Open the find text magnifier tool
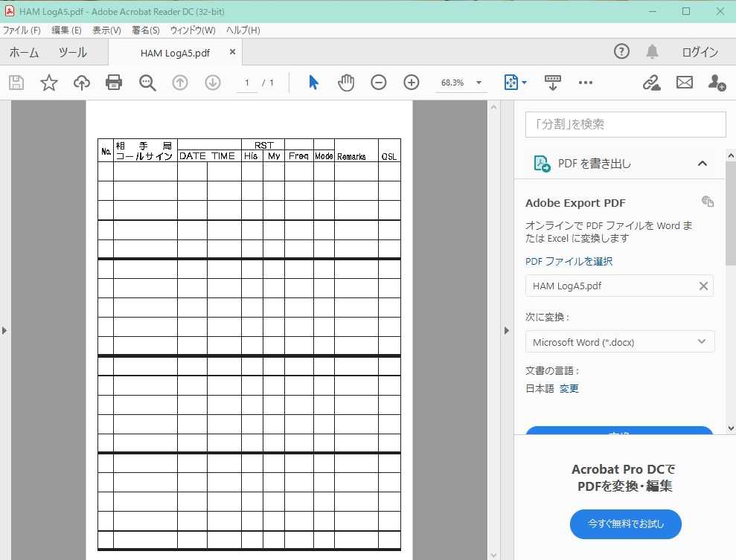The height and width of the screenshot is (560, 736). point(147,83)
